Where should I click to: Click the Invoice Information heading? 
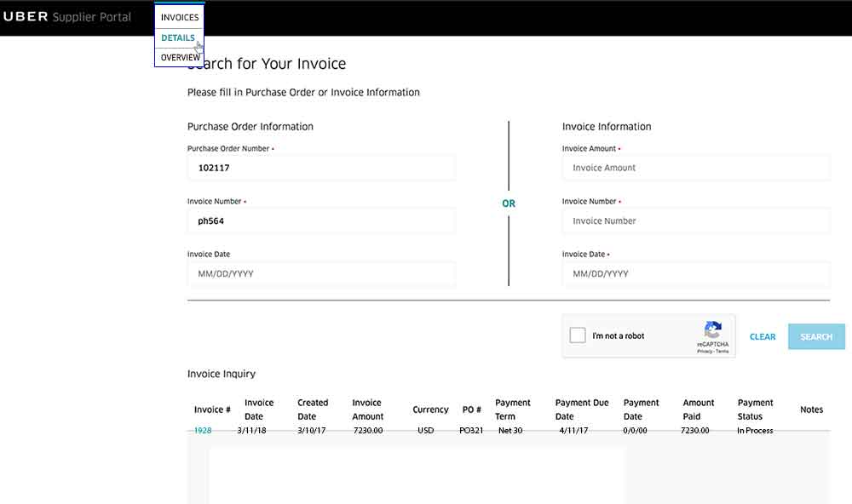(x=607, y=126)
